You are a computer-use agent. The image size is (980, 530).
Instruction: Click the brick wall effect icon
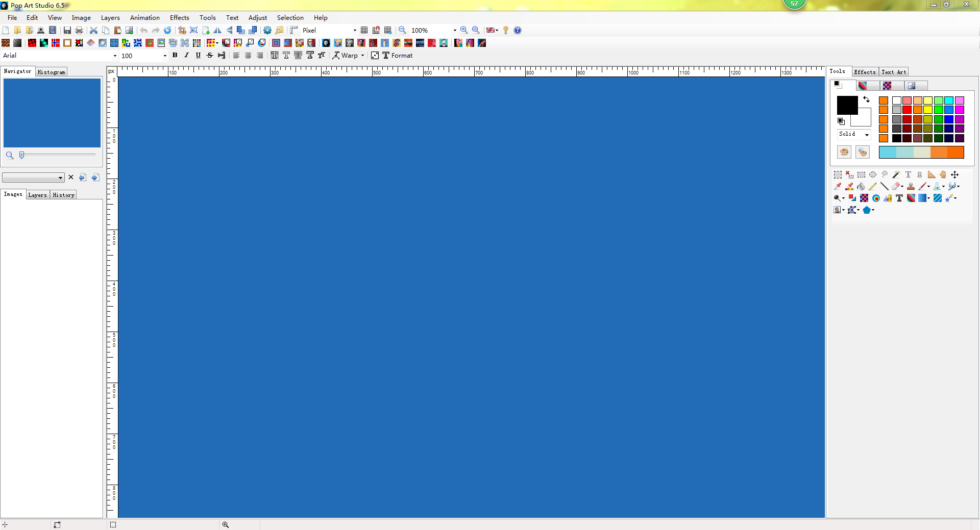(x=6, y=43)
